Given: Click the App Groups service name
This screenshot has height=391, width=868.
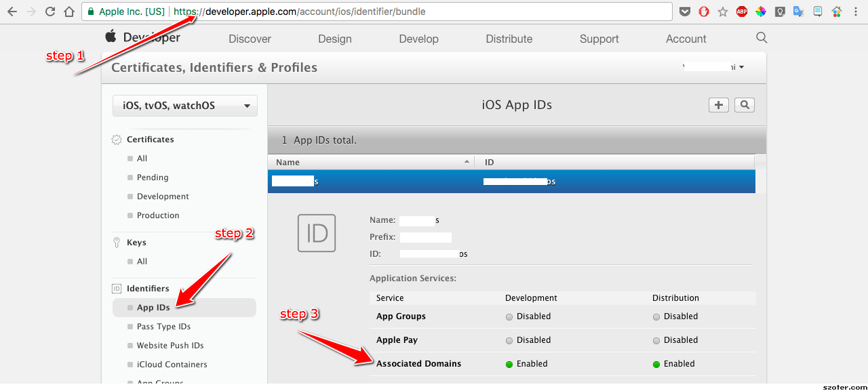Looking at the screenshot, I should [401, 316].
